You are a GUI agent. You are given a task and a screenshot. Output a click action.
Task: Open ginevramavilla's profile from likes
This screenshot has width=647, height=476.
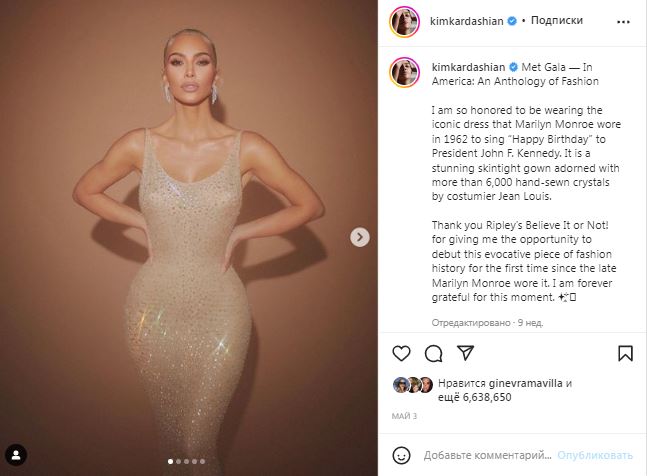[x=529, y=382]
